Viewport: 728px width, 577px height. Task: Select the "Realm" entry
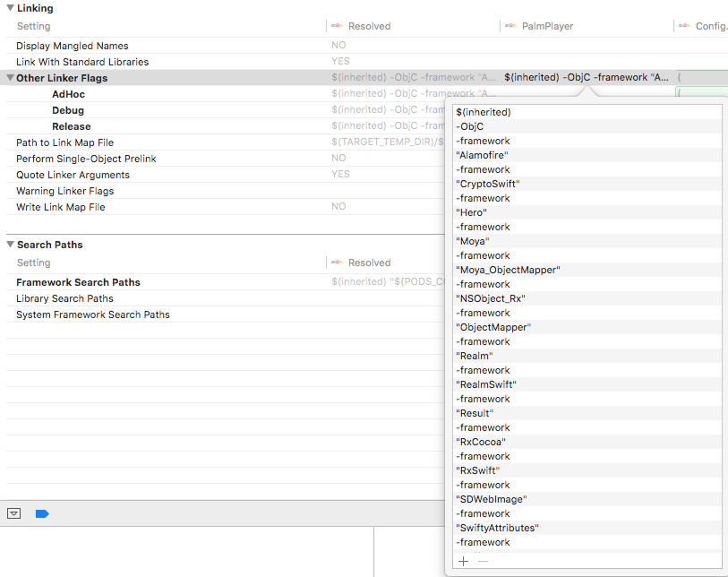[587, 356]
